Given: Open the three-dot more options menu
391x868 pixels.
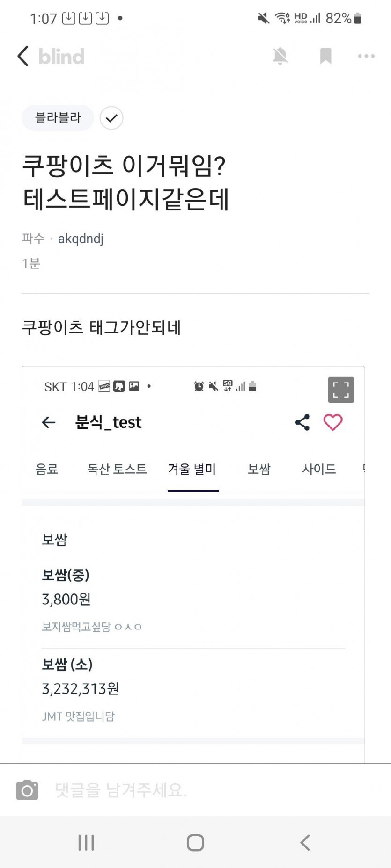Looking at the screenshot, I should (x=366, y=56).
